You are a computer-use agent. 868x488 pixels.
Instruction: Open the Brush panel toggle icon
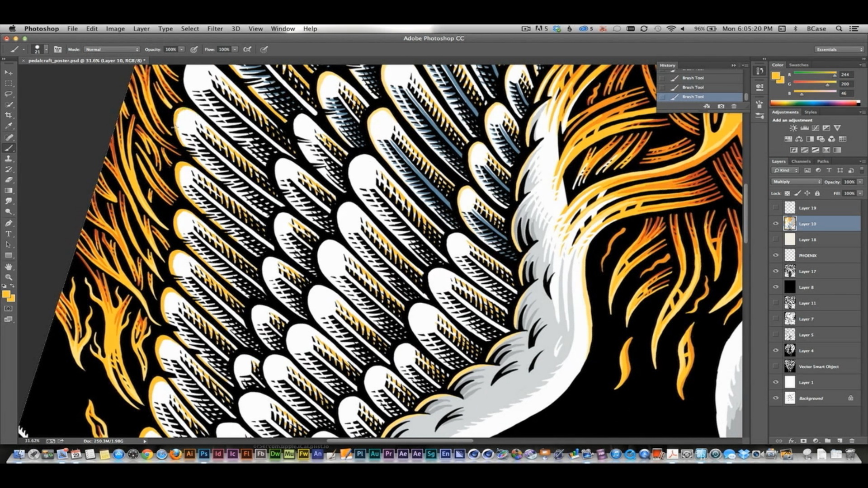(x=58, y=49)
